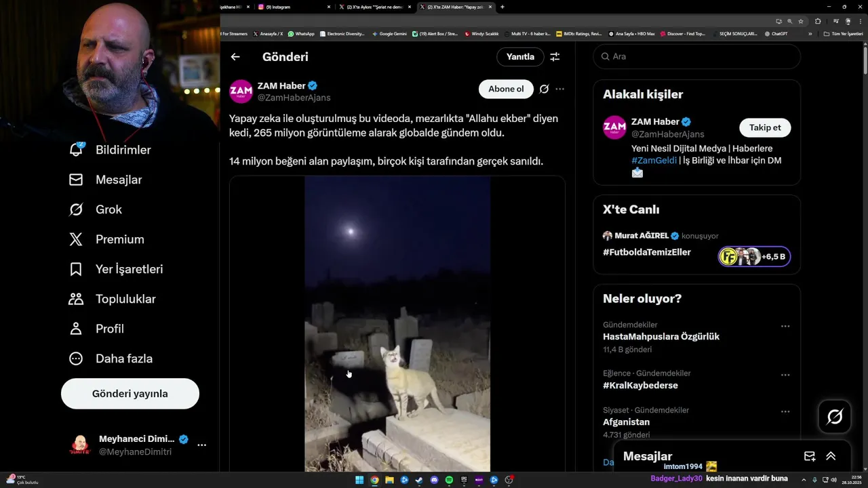Open Bildirimler notifications in sidebar
The height and width of the screenshot is (488, 868).
pyautogui.click(x=110, y=150)
